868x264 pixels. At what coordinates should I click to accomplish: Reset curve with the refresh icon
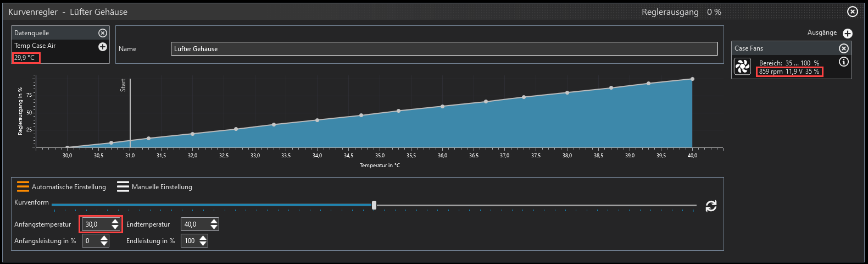pyautogui.click(x=711, y=206)
